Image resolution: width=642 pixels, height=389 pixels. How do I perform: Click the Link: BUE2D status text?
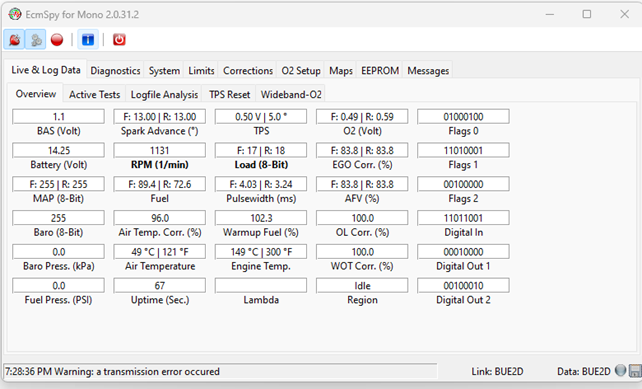tap(497, 371)
